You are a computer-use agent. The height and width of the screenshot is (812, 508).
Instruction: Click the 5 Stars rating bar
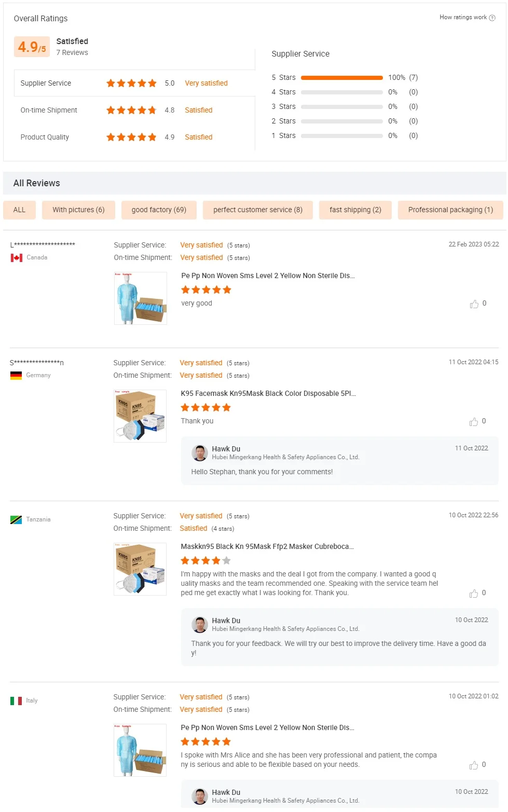click(341, 78)
